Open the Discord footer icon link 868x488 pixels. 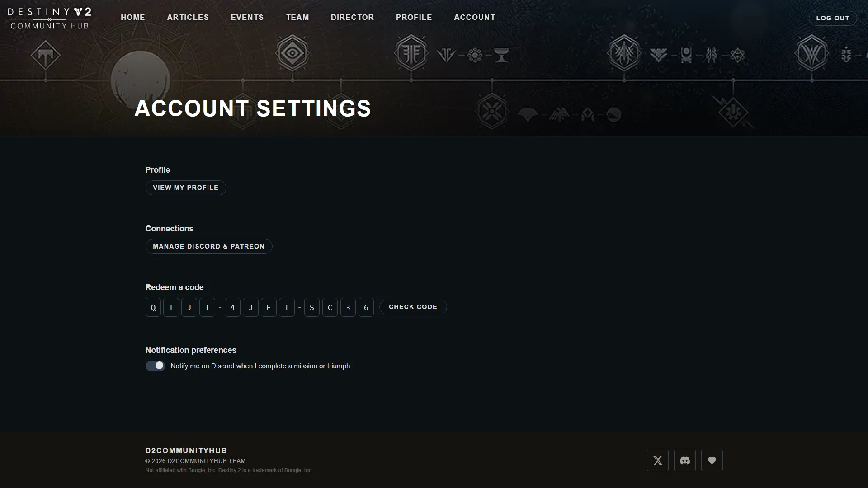coord(685,460)
